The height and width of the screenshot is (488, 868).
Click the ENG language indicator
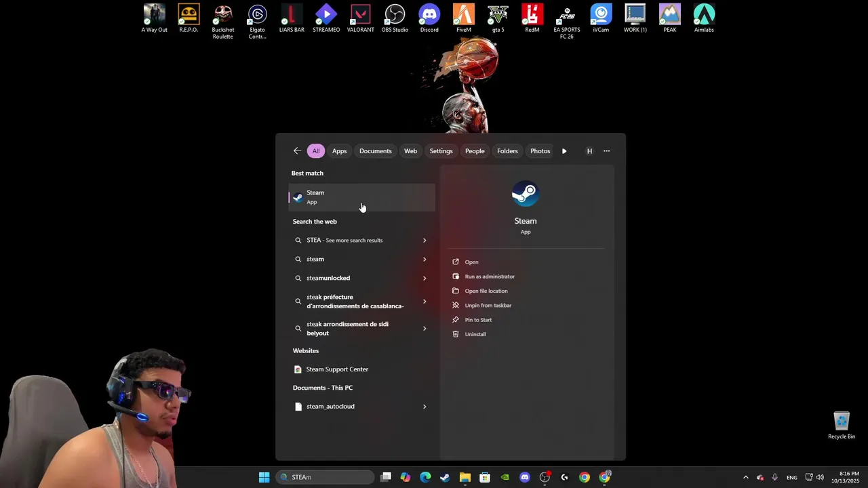point(792,478)
